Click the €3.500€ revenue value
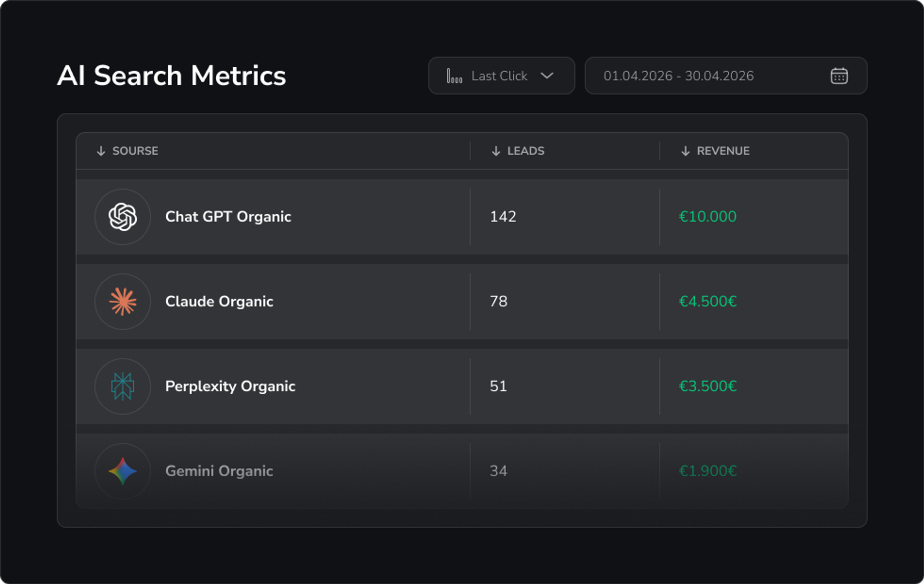 point(708,386)
